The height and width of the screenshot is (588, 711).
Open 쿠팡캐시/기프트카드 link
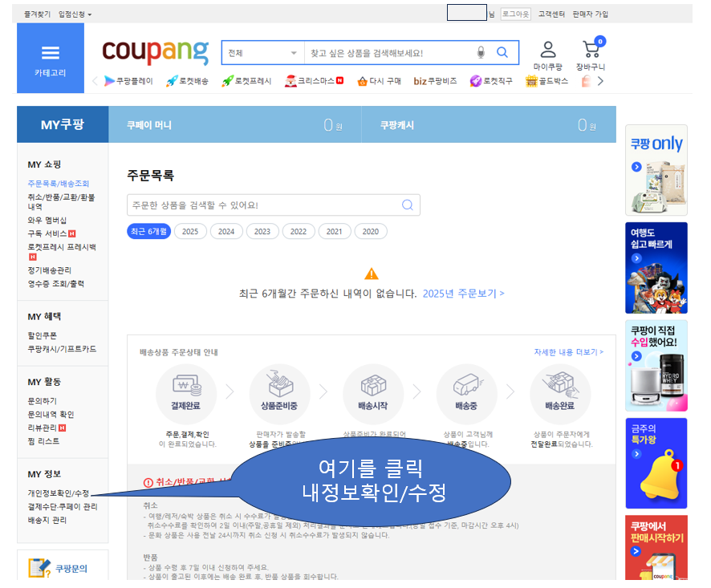click(62, 349)
